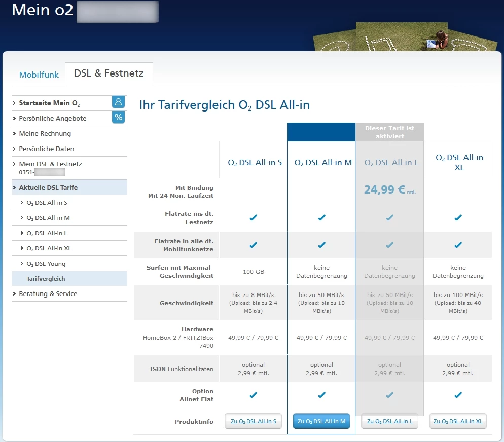Screen dimensions: 504x442
Task: Open Persönliche Angebote menu entry
Action: pyautogui.click(x=52, y=118)
